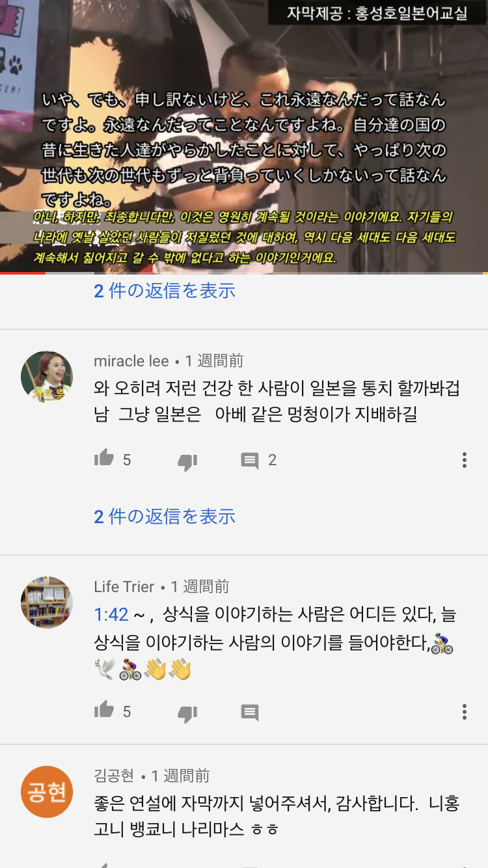Click the 김공현 username
488x868 pixels.
[114, 776]
